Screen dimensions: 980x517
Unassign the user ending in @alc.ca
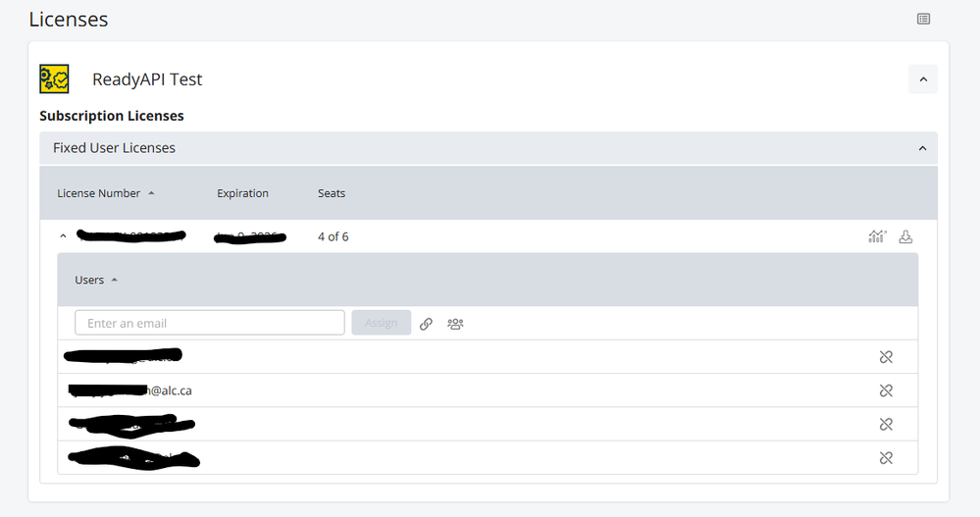tap(886, 390)
